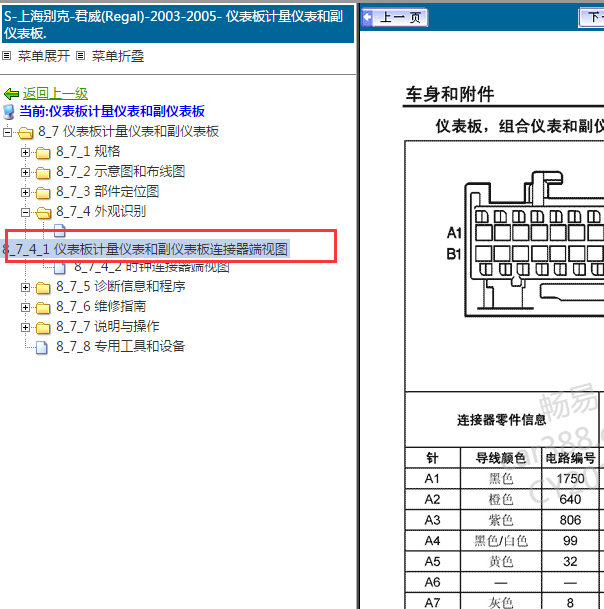Collapse the 8_7 仪表板计量仪表和副仪表板 node

[x=7, y=132]
